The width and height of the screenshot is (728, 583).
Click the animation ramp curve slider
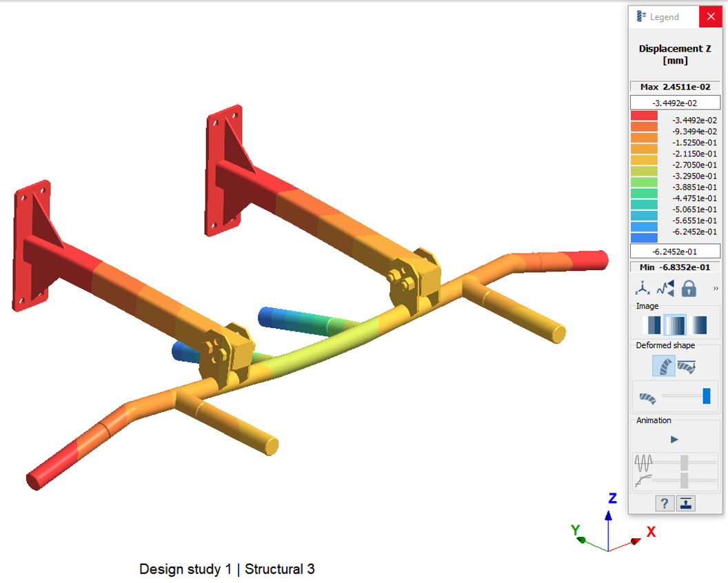pyautogui.click(x=684, y=480)
